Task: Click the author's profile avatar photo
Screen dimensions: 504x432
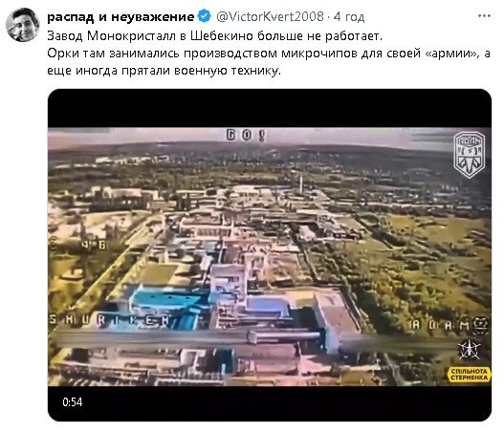Action: pos(23,25)
